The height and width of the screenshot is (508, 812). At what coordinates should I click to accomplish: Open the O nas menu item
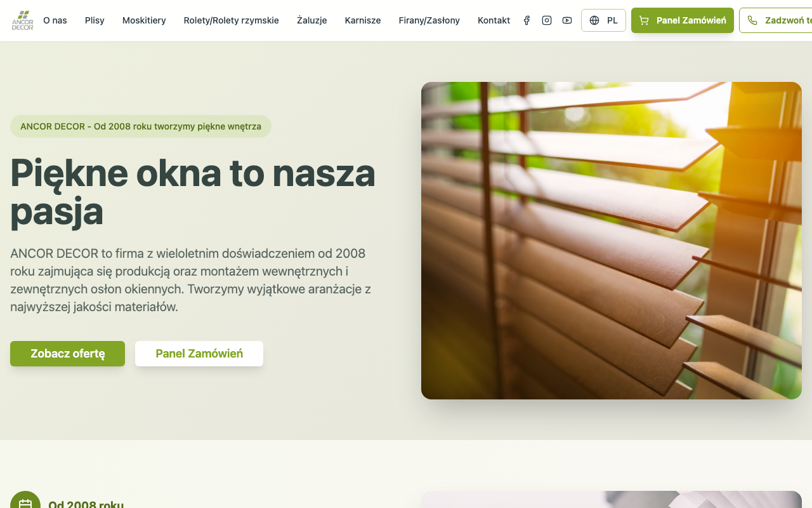click(55, 20)
